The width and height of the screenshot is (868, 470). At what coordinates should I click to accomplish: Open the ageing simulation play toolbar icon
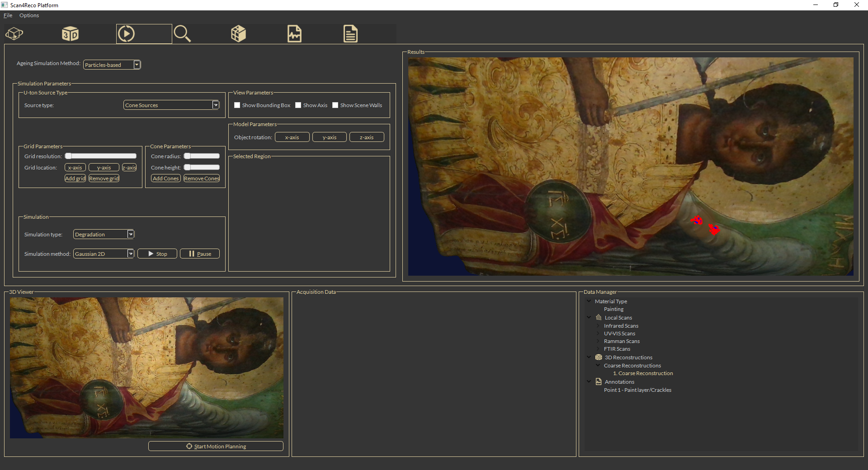point(126,34)
